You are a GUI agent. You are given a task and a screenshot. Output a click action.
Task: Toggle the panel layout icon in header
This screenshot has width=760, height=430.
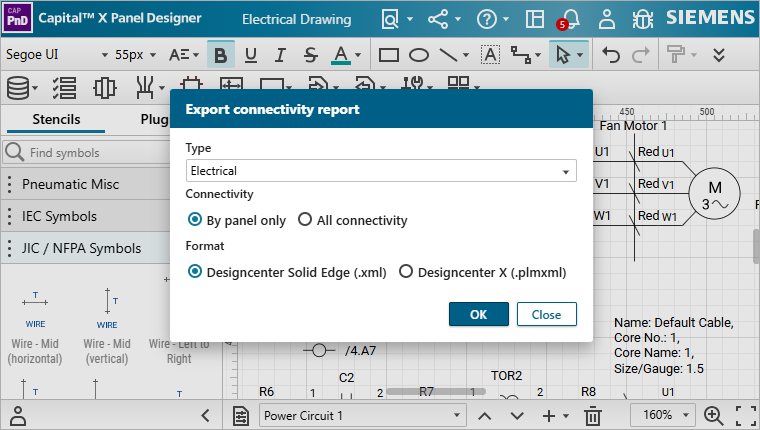[535, 19]
